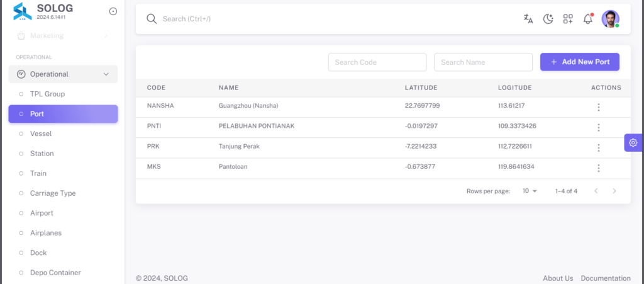Screen dimensions: 644x284
Task: Click latitude value 22.7697799
Action: coord(422,106)
